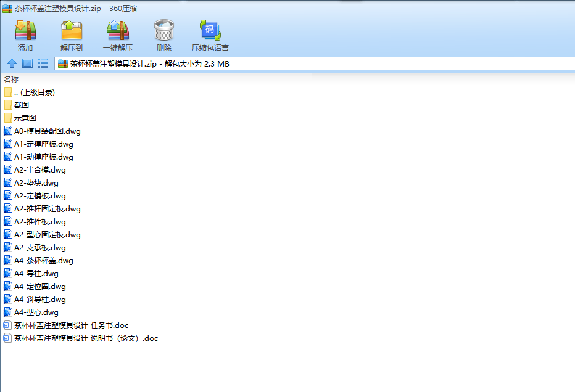
Task: Select the A2-推杆固定板.dwg file icon
Action: pos(8,208)
